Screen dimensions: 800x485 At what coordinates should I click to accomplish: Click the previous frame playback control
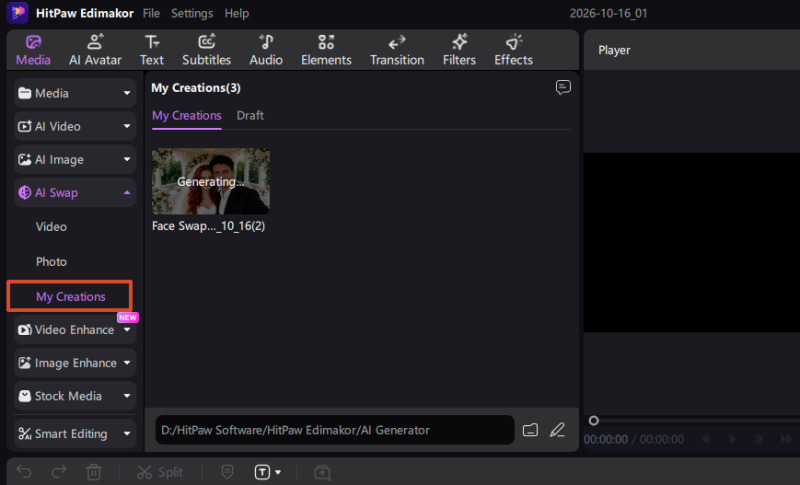click(x=706, y=439)
